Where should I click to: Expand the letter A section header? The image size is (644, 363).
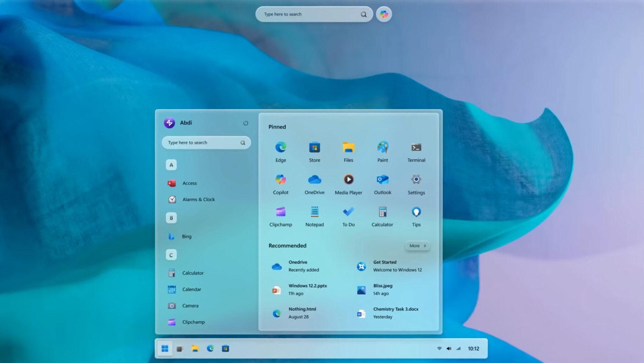[171, 165]
